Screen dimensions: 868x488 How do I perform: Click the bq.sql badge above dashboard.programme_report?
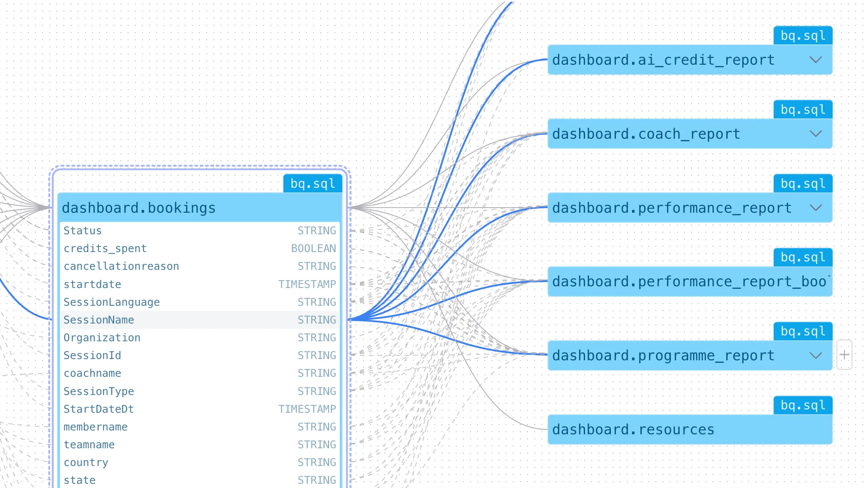[x=802, y=331]
